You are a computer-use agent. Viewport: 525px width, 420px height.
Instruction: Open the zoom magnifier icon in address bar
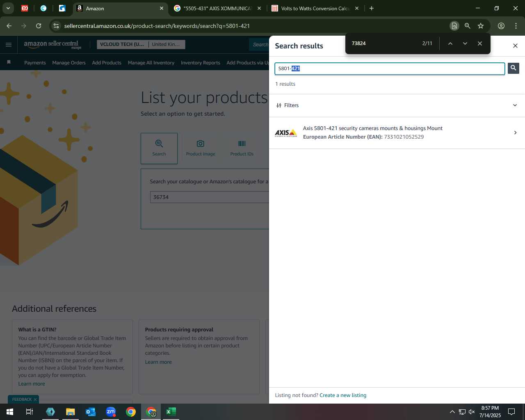pyautogui.click(x=467, y=26)
